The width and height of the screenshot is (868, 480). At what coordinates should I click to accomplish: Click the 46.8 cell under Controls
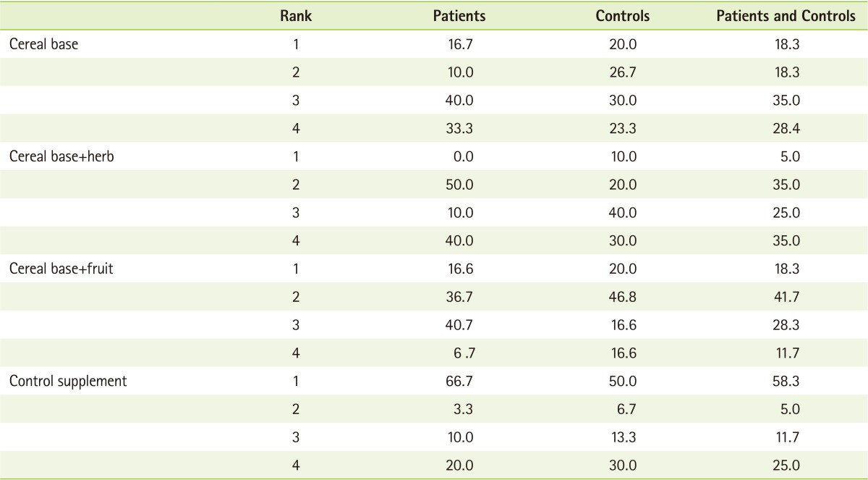point(623,297)
